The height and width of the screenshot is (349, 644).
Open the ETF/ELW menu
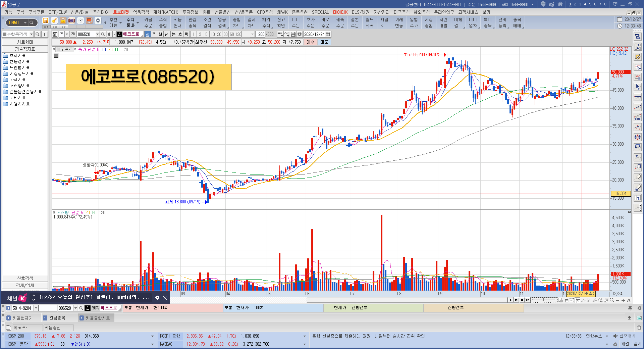click(x=58, y=12)
